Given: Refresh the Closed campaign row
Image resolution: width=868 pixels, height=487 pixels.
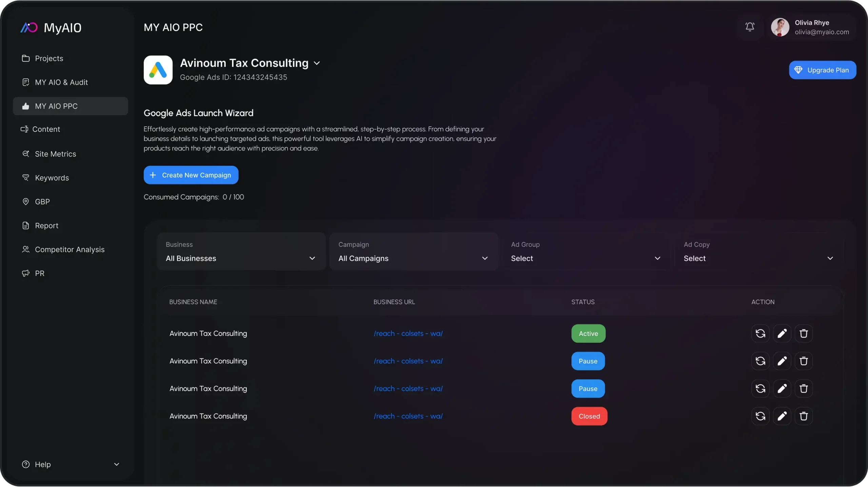Looking at the screenshot, I should point(761,416).
